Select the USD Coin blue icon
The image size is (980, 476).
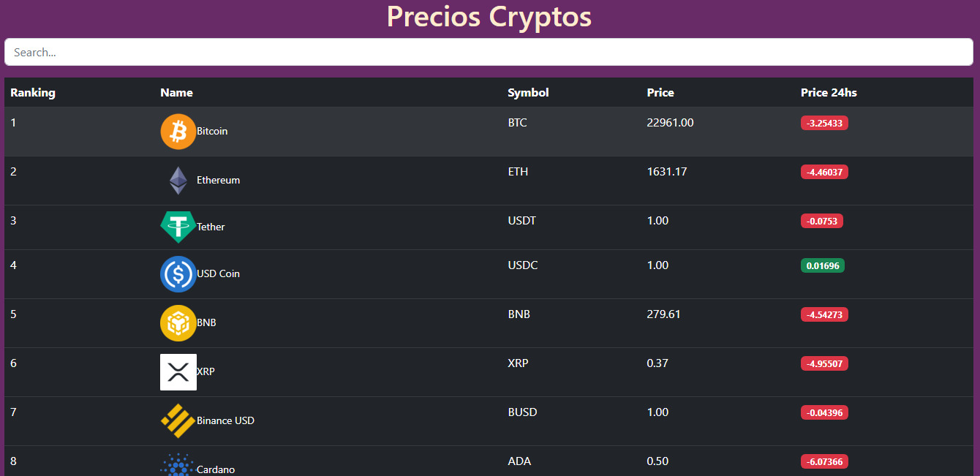pos(178,274)
